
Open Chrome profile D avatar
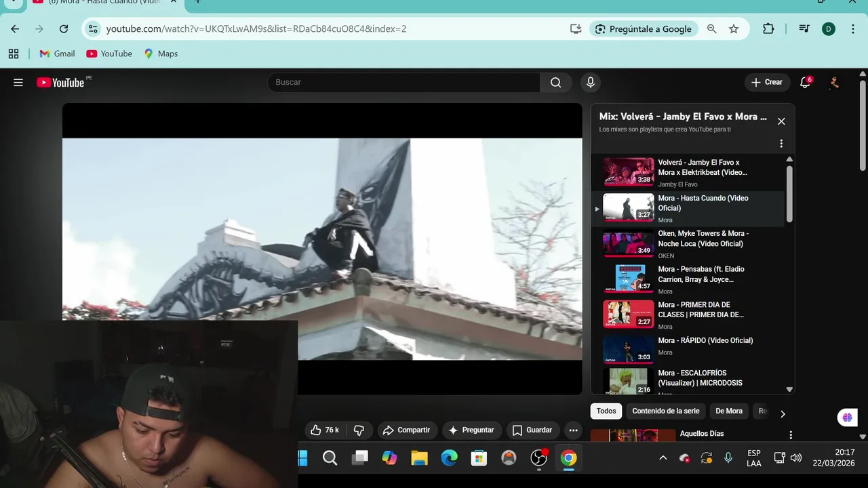829,29
